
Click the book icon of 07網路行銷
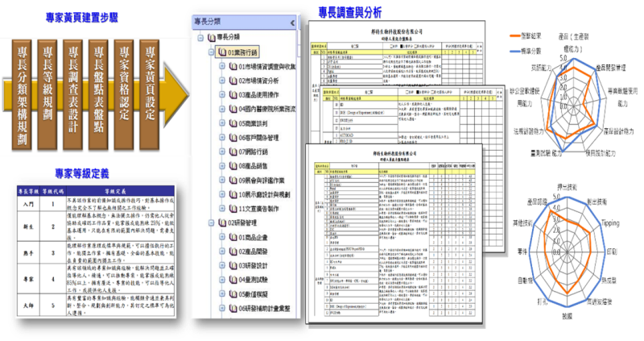click(x=233, y=152)
